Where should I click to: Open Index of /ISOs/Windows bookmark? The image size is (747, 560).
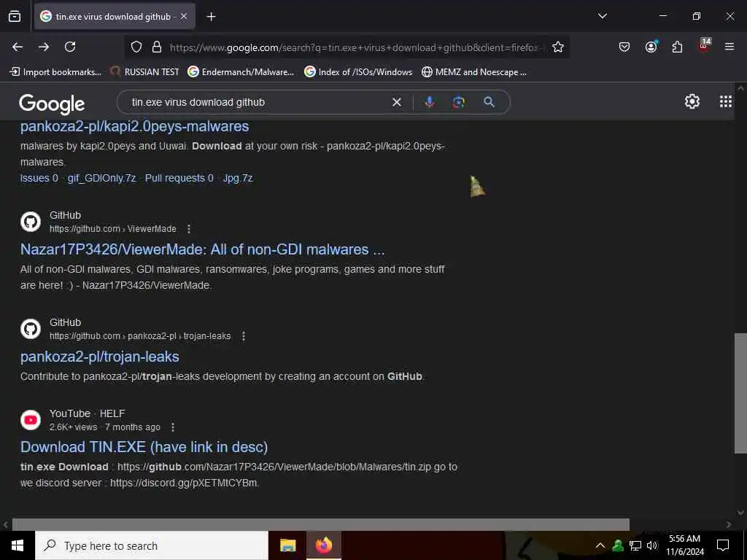coord(358,72)
